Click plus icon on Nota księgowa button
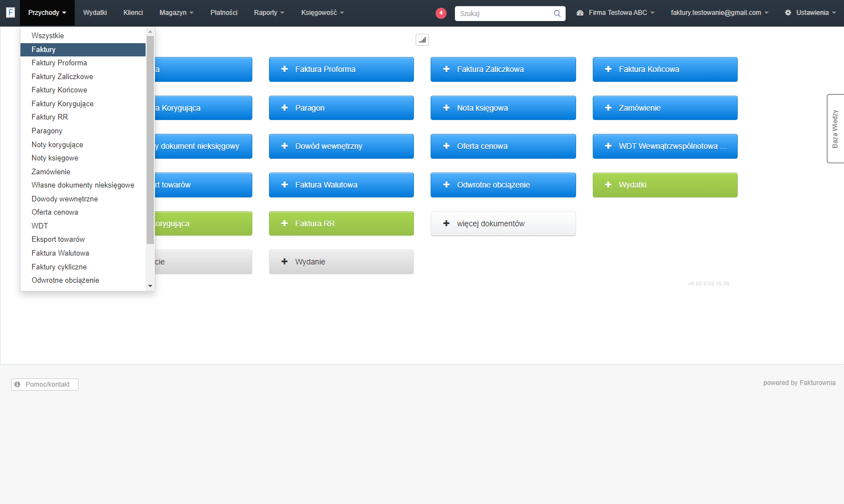Viewport: 844px width, 504px height. [x=447, y=108]
